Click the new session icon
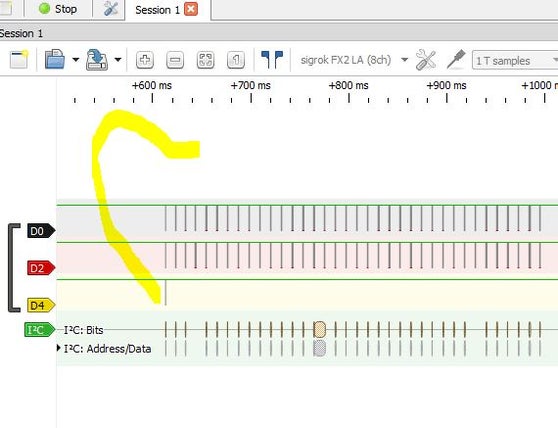 tap(19, 59)
